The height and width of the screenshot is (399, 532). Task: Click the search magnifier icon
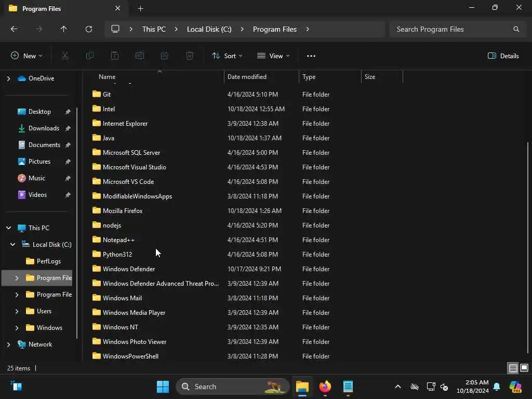[x=516, y=29]
